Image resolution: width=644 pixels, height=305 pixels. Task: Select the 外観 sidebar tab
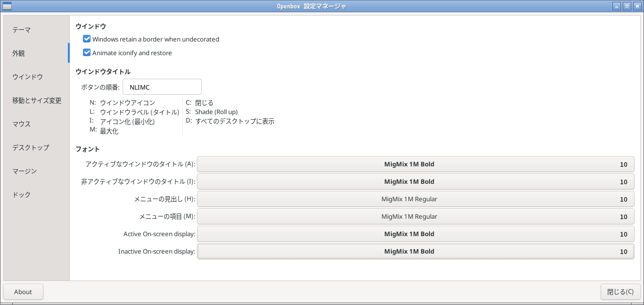click(36, 53)
